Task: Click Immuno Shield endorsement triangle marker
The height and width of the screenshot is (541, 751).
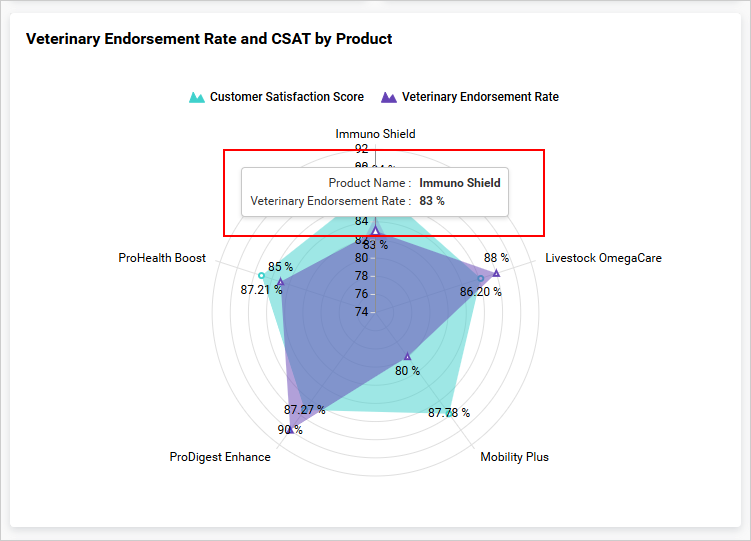Action: 375,231
